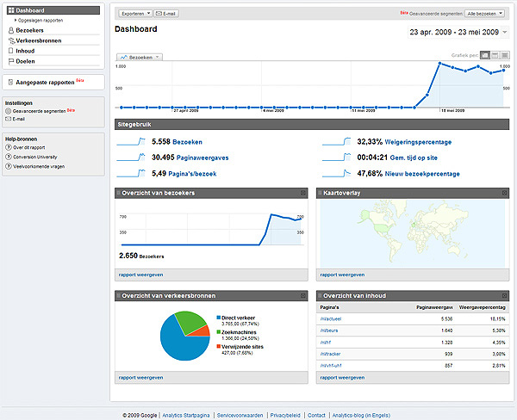Close the Overzicht van inhoud widget

tap(504, 296)
